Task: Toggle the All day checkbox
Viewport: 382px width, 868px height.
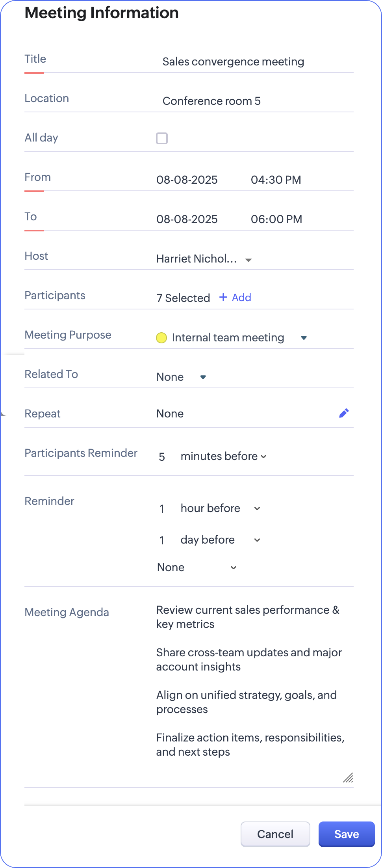Action: pos(162,138)
